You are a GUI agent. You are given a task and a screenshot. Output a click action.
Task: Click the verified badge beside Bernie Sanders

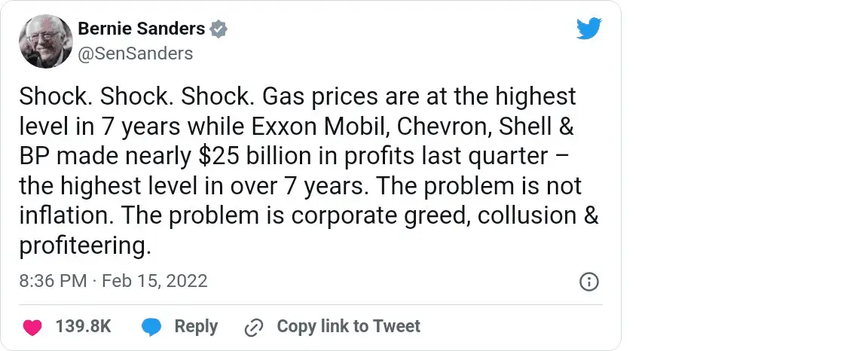tap(219, 29)
